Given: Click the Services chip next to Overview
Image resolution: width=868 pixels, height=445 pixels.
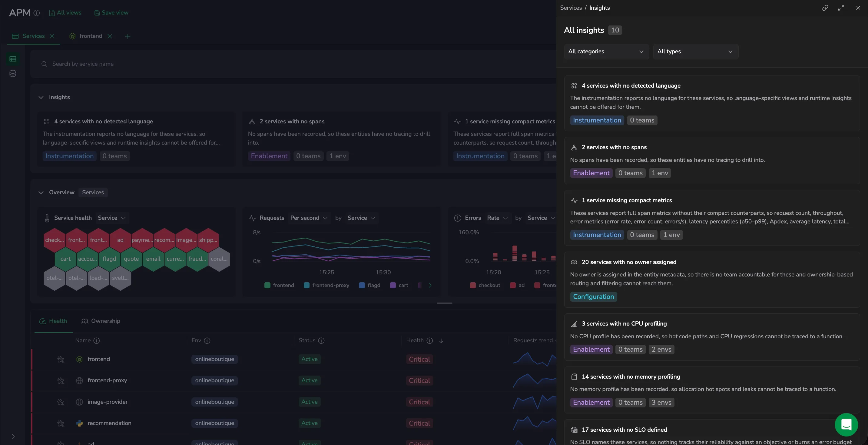Looking at the screenshot, I should tap(93, 192).
